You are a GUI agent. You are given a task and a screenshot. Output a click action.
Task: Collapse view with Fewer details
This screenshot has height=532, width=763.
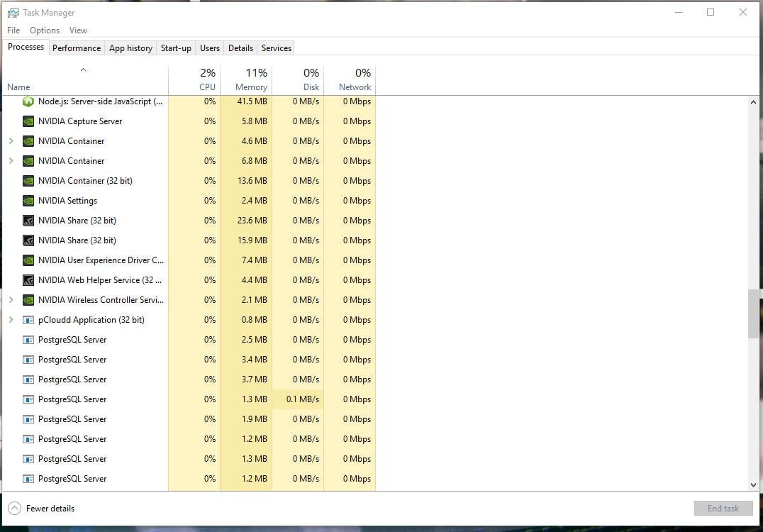click(x=41, y=508)
